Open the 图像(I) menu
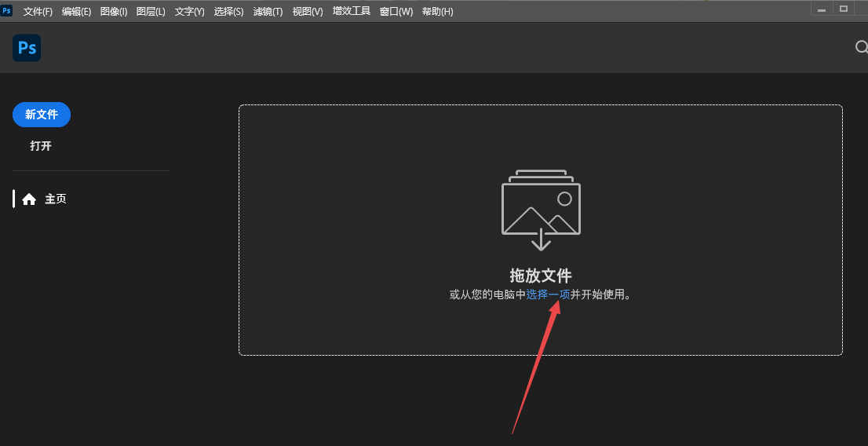This screenshot has width=868, height=446. 114,12
